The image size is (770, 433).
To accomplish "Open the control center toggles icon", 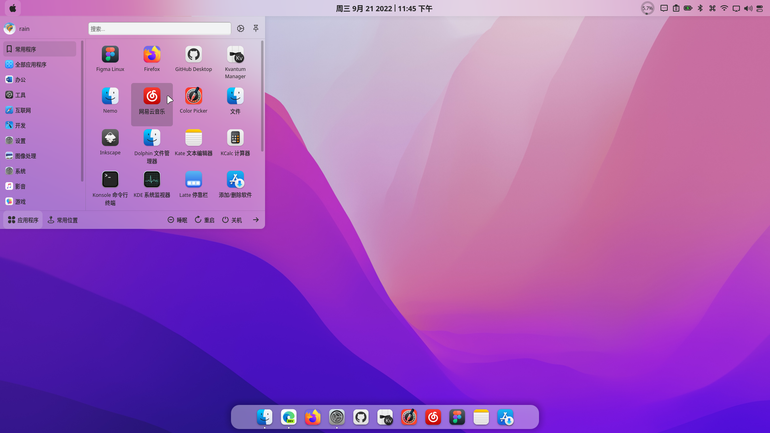I will (760, 8).
